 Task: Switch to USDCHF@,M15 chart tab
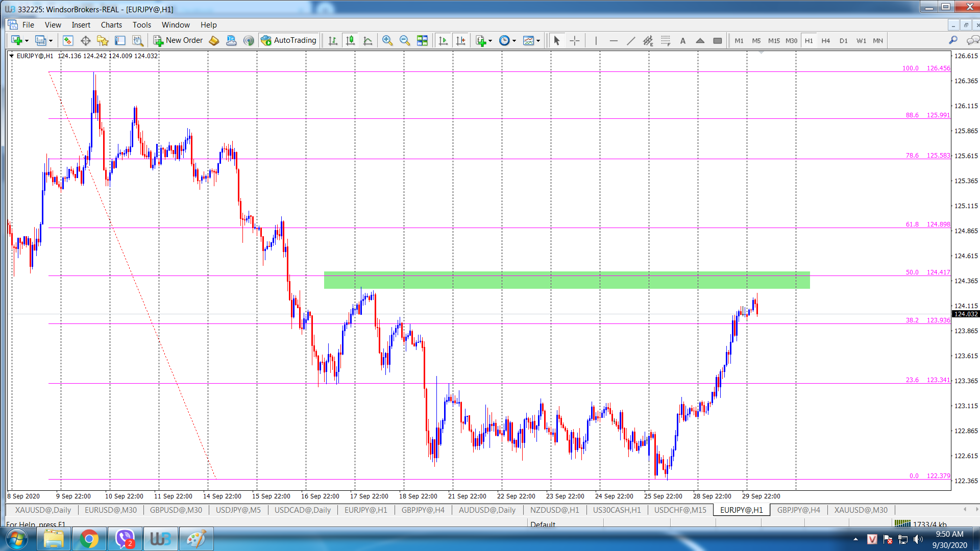[x=680, y=510]
